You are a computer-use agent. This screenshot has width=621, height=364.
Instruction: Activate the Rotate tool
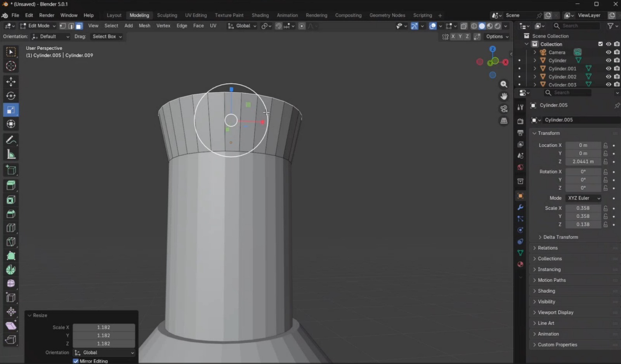[10, 96]
